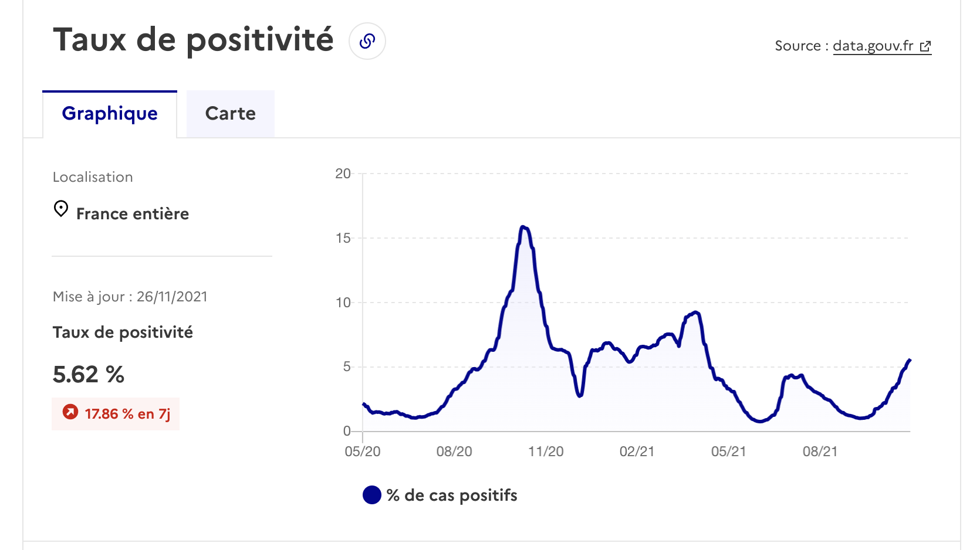Viewport: 980px width, 550px height.
Task: Switch to the Carte tab
Action: click(231, 114)
